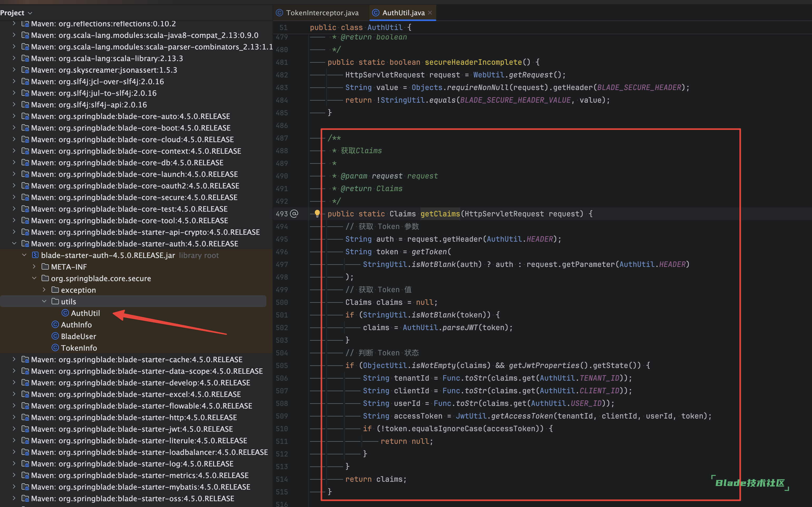
Task: Click BLADE_SECURE_HEADER_VALUE constant on line 484
Action: [515, 100]
